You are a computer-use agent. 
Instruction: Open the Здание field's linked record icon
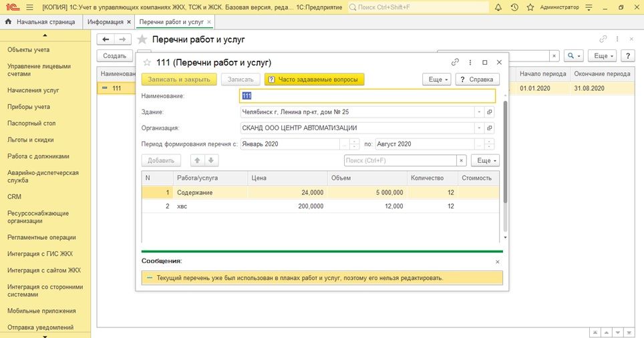point(490,112)
